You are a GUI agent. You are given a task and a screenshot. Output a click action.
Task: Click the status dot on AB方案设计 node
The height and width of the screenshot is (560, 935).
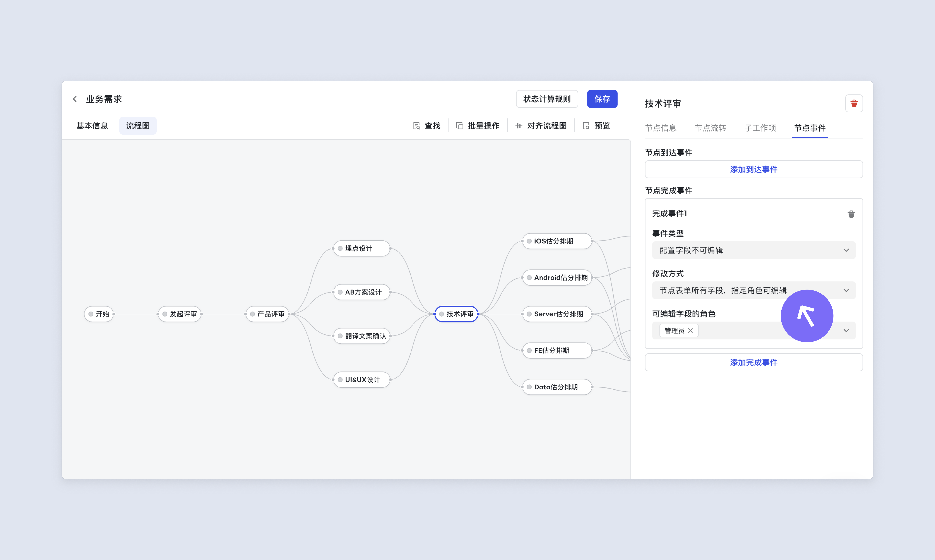(x=340, y=292)
